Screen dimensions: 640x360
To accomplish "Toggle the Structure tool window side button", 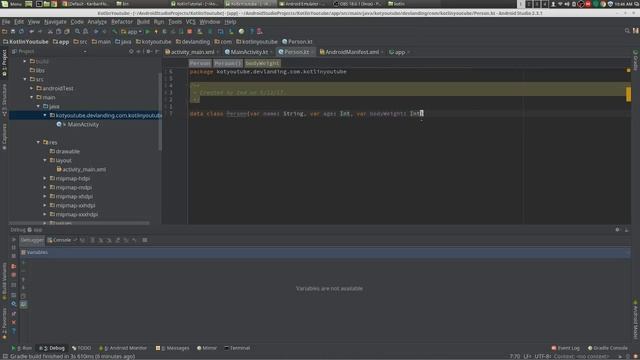I will (4, 100).
